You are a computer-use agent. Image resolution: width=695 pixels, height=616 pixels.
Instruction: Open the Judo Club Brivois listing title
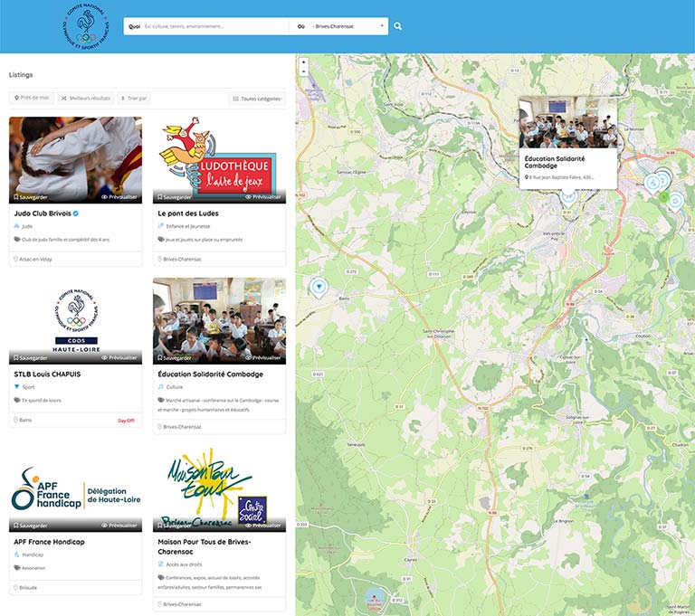43,213
